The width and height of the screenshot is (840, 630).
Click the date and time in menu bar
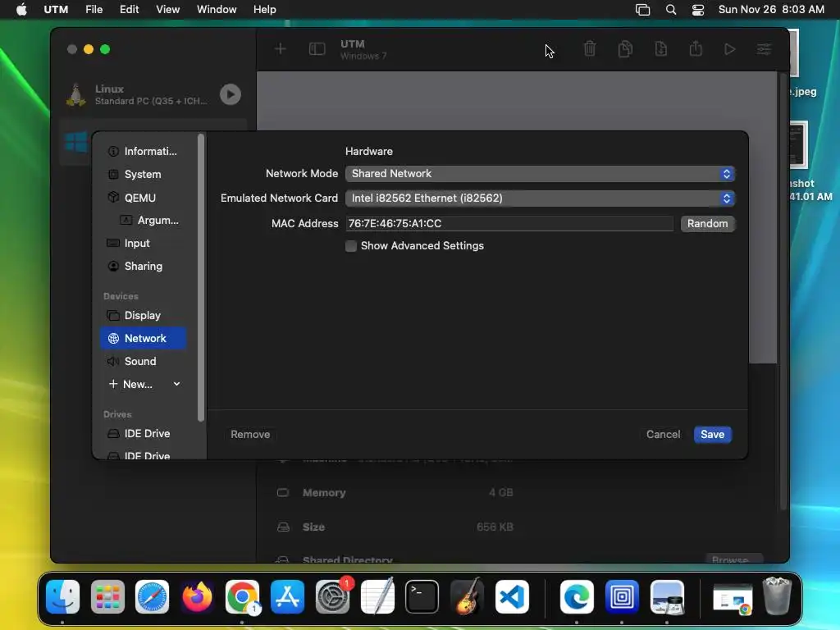pos(771,10)
